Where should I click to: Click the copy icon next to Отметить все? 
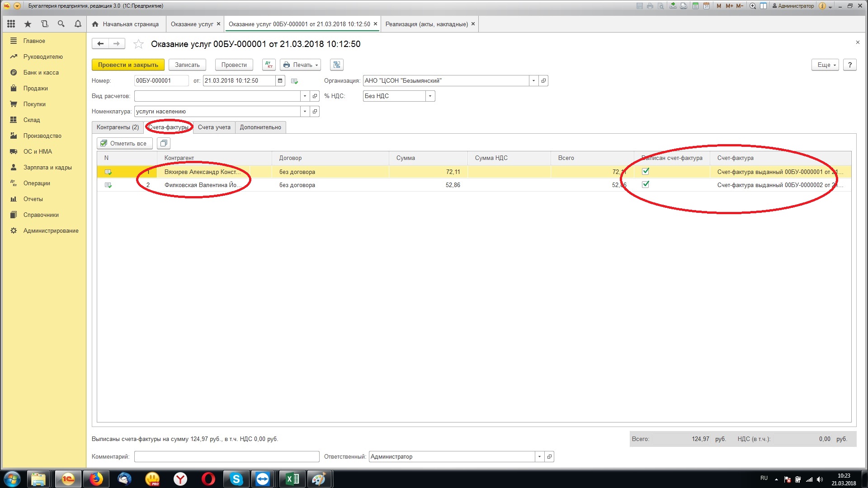tap(164, 143)
